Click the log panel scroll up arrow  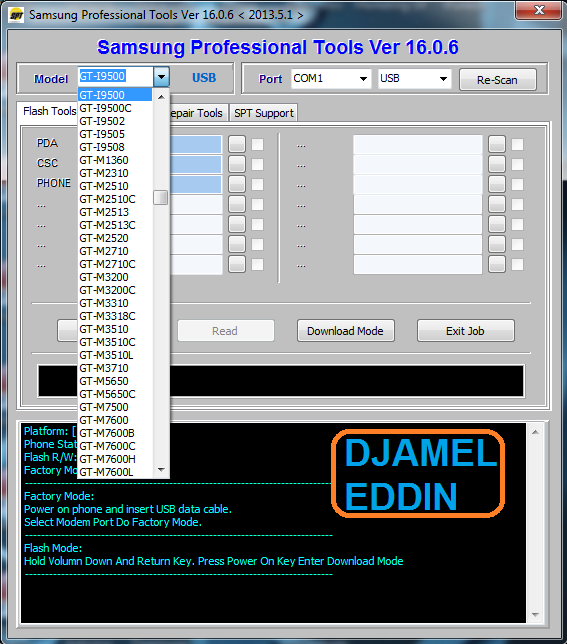tap(535, 432)
